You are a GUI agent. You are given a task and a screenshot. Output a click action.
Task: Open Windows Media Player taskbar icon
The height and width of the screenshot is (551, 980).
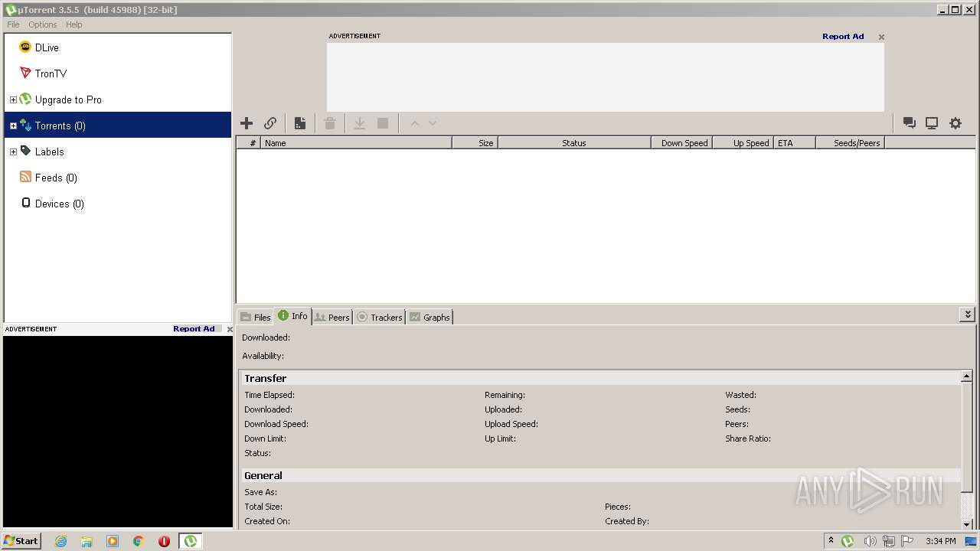pos(113,541)
